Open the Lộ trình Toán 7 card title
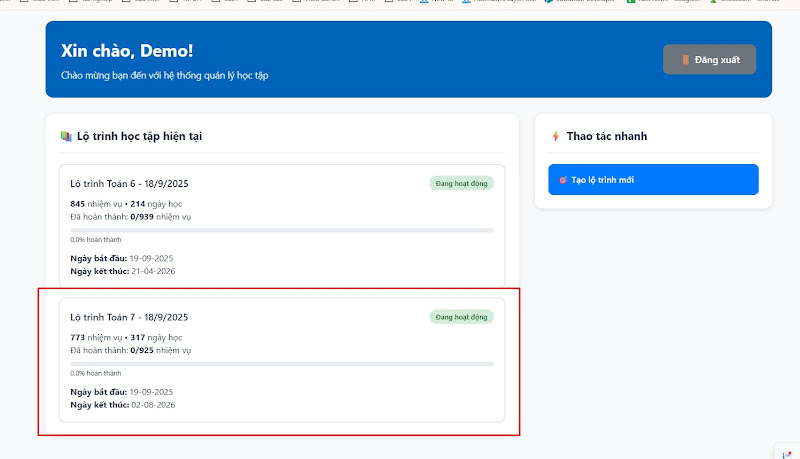This screenshot has width=800, height=459. 129,317
